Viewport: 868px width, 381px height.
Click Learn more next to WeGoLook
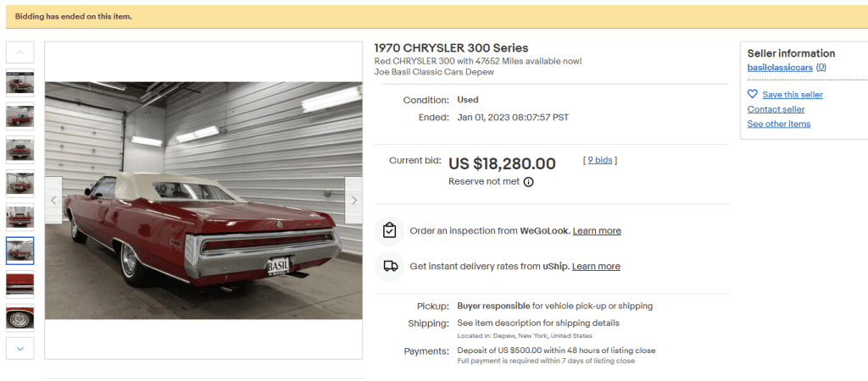coord(597,231)
